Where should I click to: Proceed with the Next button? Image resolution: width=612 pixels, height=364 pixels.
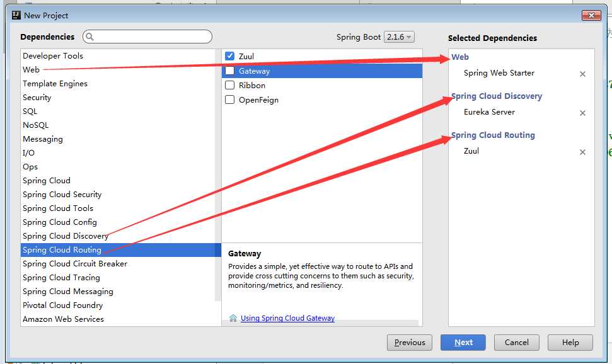pos(463,343)
